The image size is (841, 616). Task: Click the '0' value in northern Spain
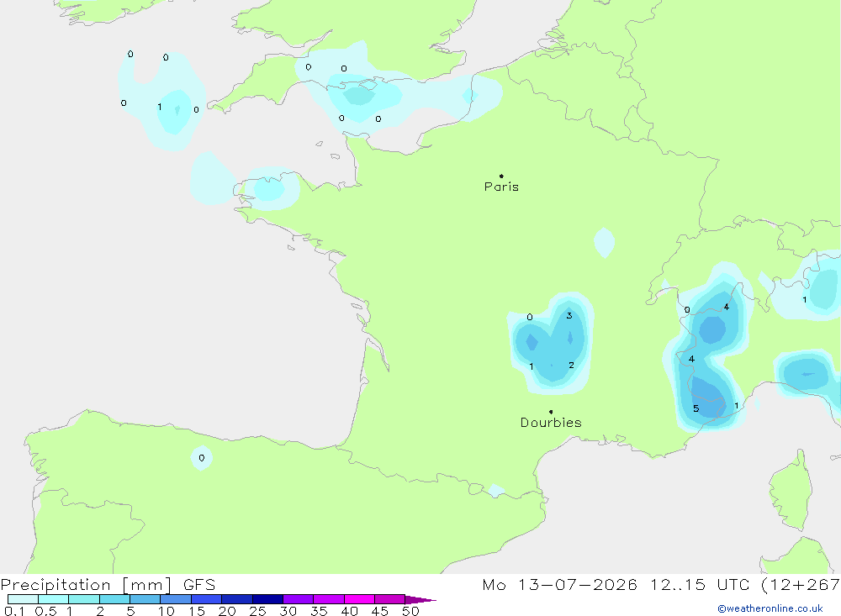click(x=201, y=458)
